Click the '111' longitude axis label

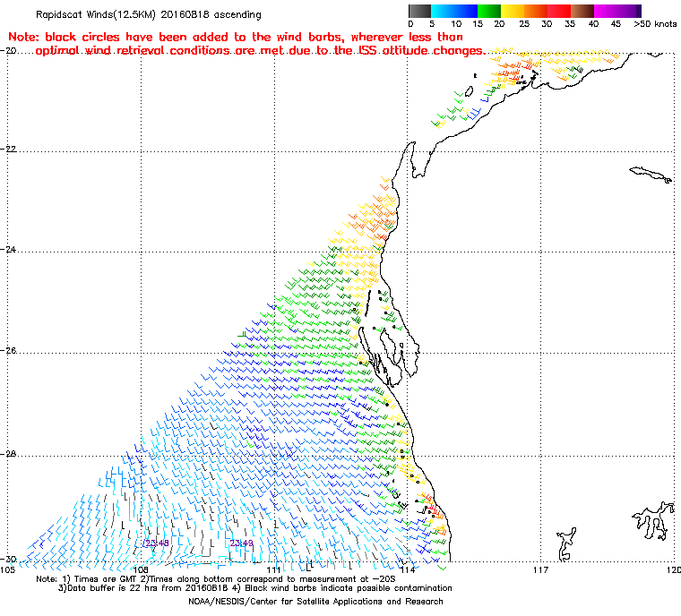point(274,569)
